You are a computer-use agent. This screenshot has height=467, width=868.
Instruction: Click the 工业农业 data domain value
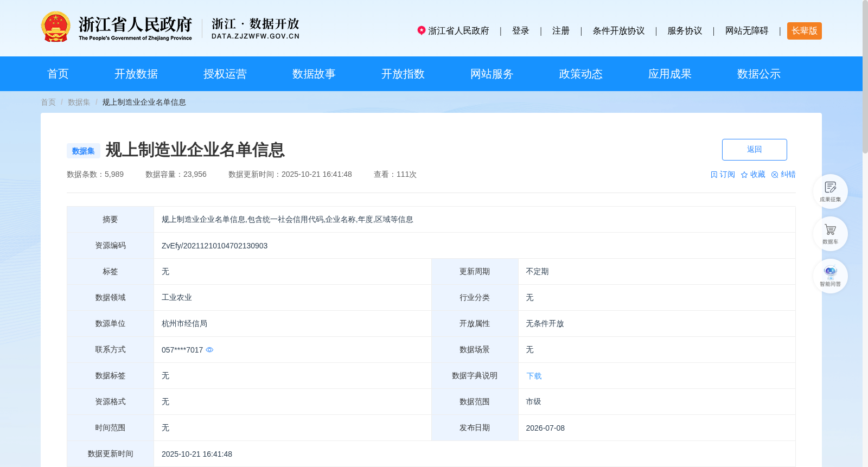point(177,298)
